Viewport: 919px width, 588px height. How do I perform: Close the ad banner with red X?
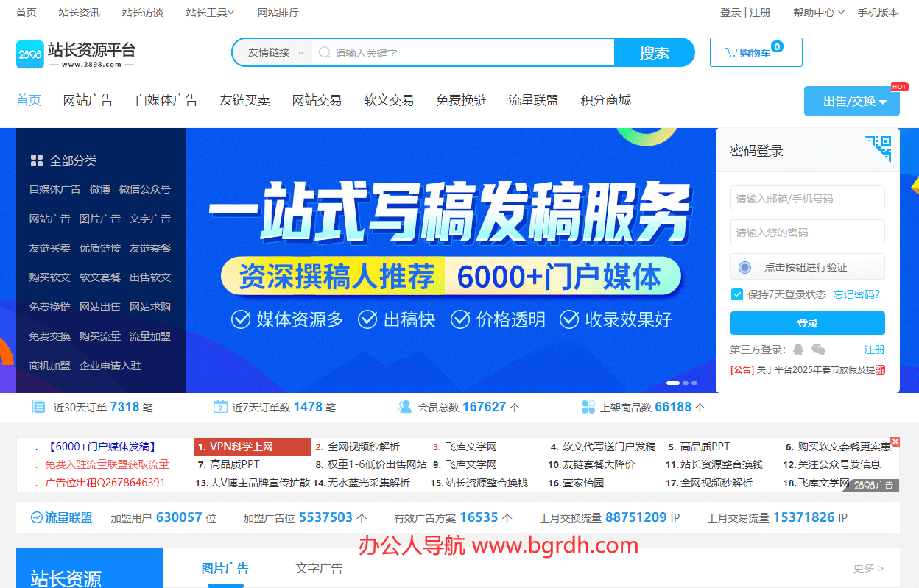click(894, 441)
